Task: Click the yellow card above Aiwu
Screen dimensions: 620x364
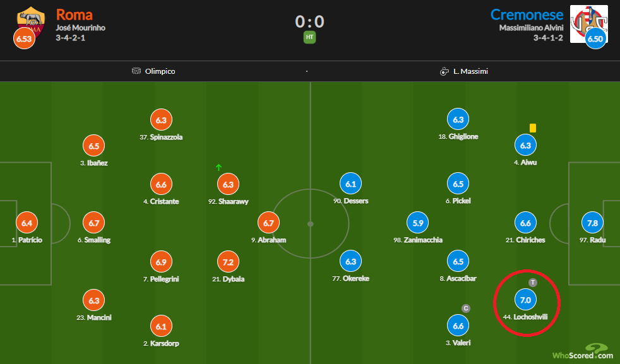Action: click(533, 127)
